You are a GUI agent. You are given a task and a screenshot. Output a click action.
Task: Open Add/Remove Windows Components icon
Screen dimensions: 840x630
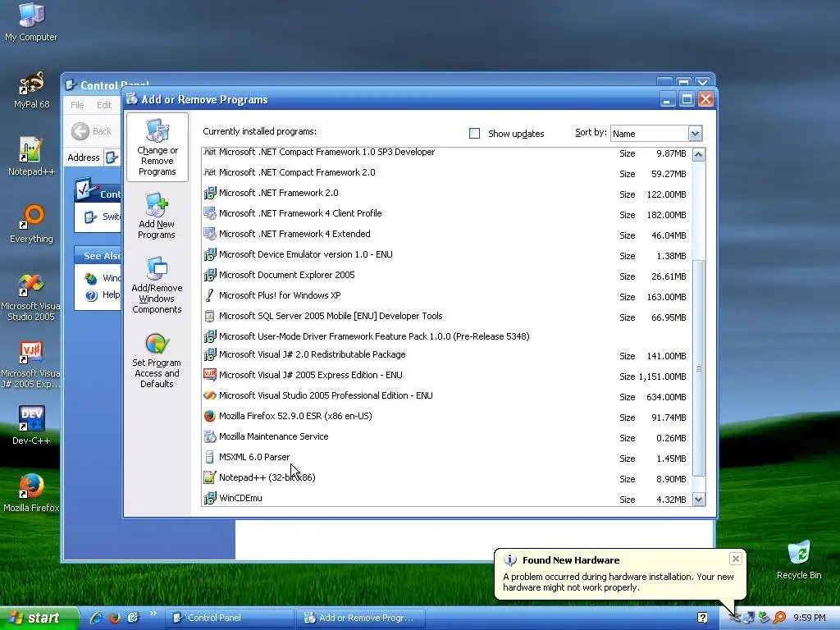pos(157,285)
